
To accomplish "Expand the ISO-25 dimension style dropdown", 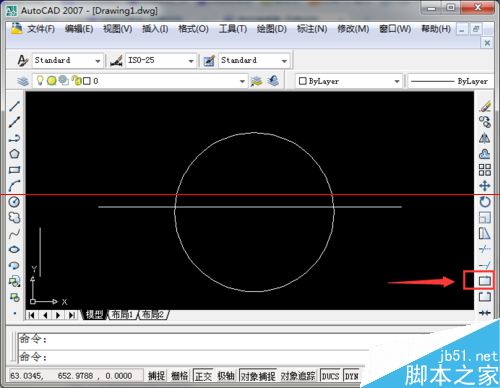I will (x=191, y=61).
